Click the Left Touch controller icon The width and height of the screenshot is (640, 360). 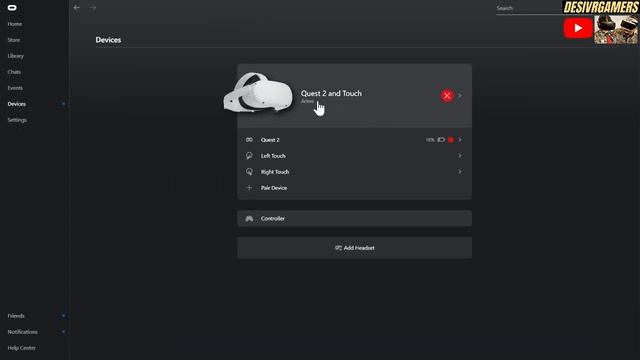(249, 156)
